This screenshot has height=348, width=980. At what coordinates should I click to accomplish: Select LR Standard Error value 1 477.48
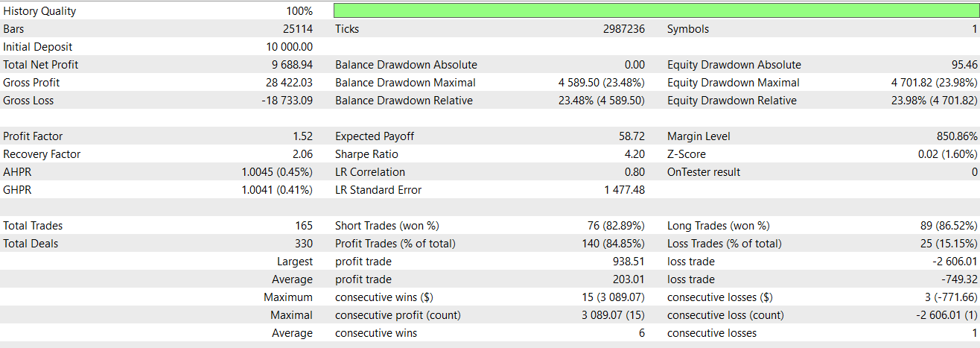tap(624, 190)
